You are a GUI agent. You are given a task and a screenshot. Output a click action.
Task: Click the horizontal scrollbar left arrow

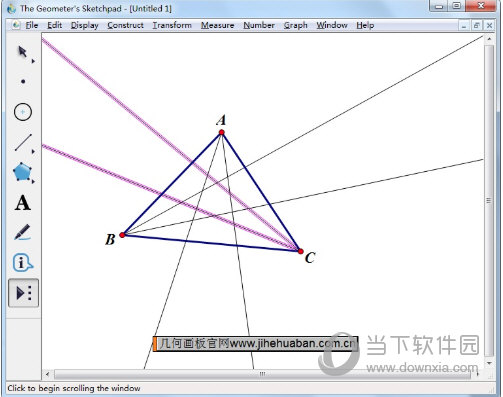[48, 374]
